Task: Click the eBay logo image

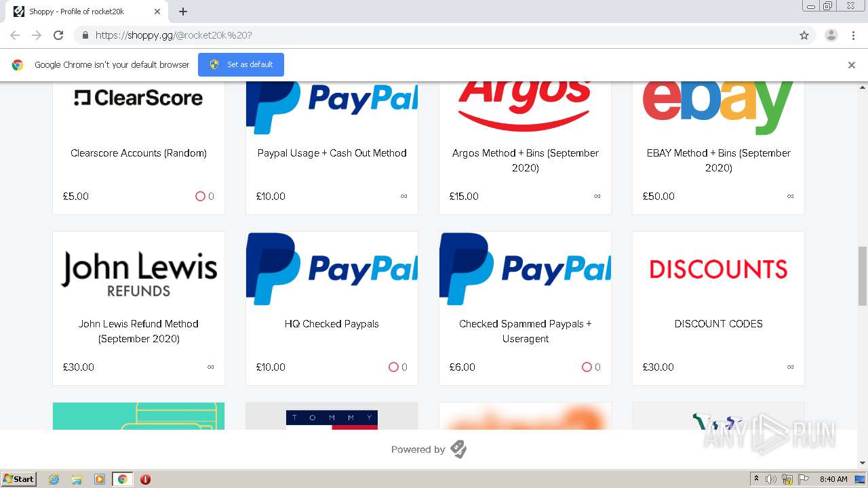Action: click(718, 107)
